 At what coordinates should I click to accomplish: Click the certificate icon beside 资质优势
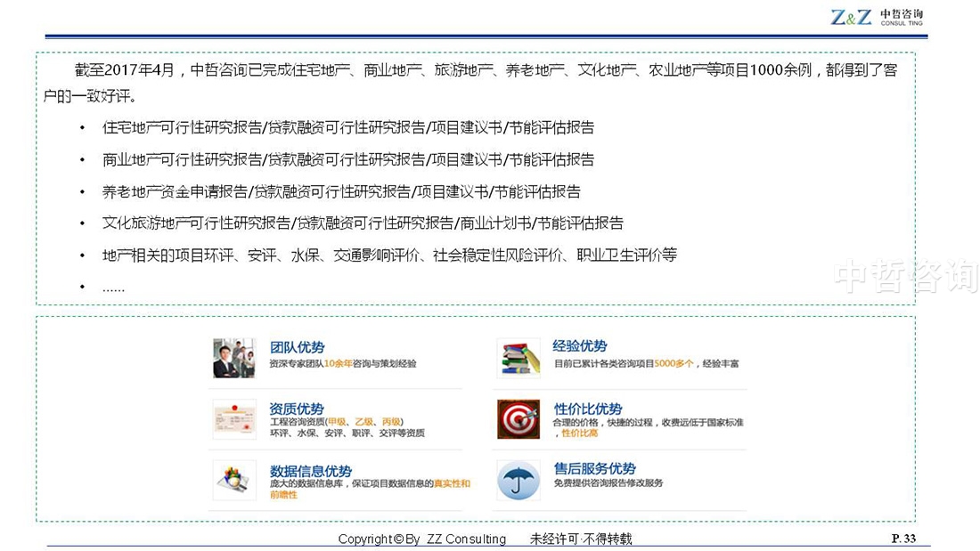234,419
